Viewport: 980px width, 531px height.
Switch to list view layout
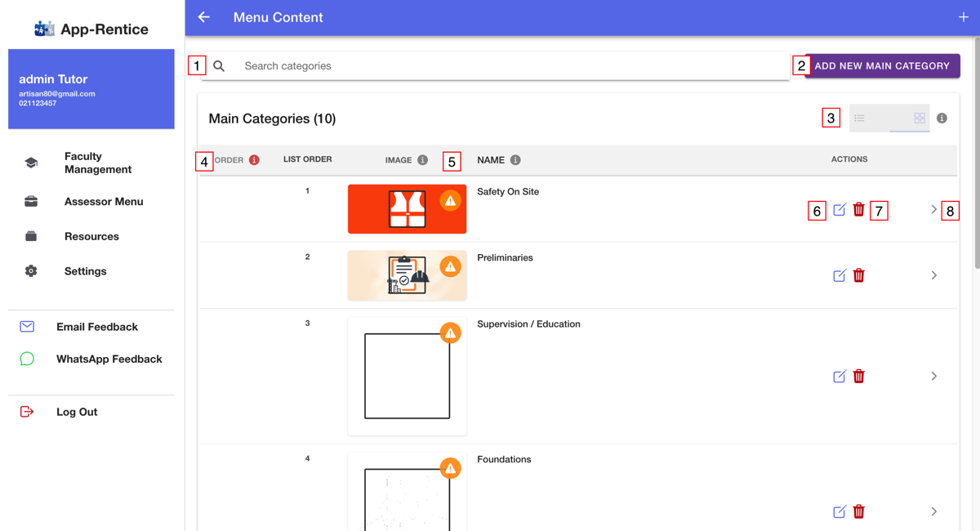pos(859,118)
